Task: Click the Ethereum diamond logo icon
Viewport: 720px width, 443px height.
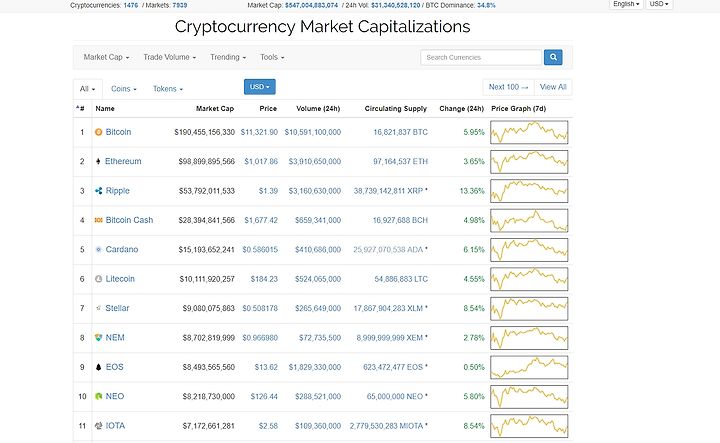Action: (98, 162)
